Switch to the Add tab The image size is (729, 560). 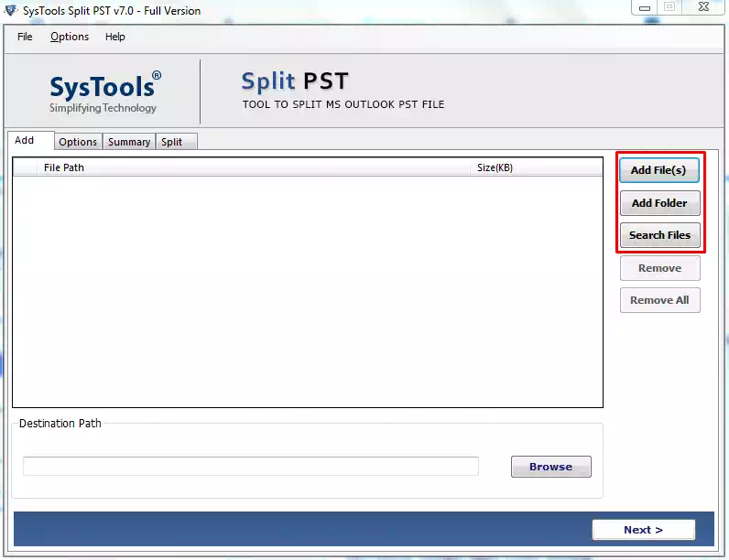tap(31, 140)
